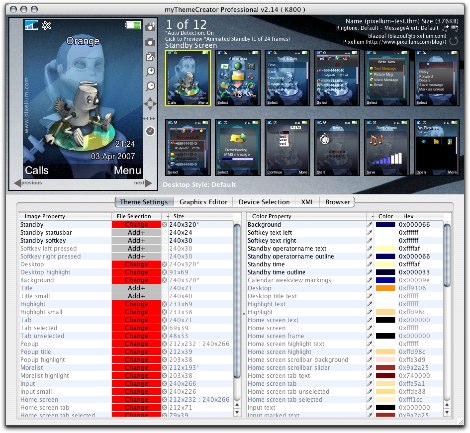Open the external edit icon
470x433 pixels.
(150, 57)
